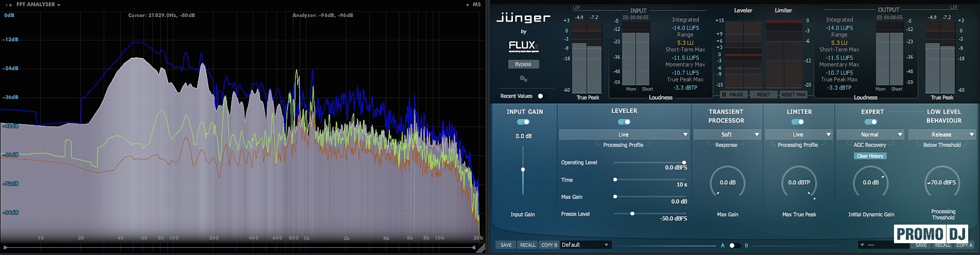The image size is (980, 255).
Task: Click the resize grip at analyser corner
Action: [x=480, y=248]
